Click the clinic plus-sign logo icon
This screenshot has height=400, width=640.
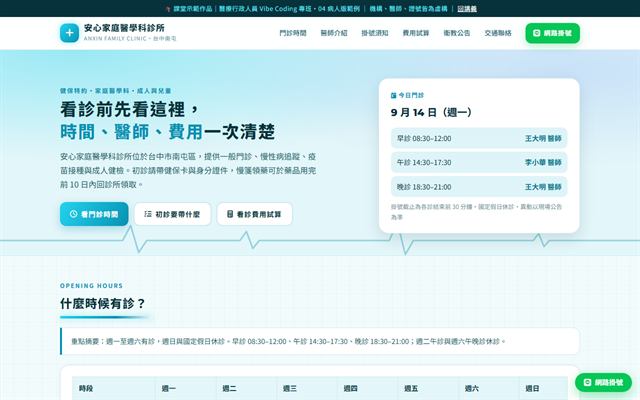[x=69, y=33]
